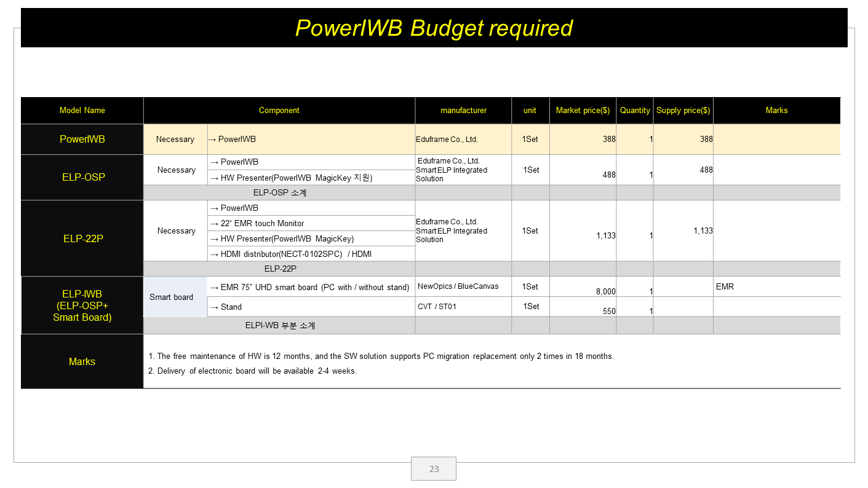Screen dimensions: 868x488
Task: Click the 'PowerIWB' model name cell
Action: (82, 140)
